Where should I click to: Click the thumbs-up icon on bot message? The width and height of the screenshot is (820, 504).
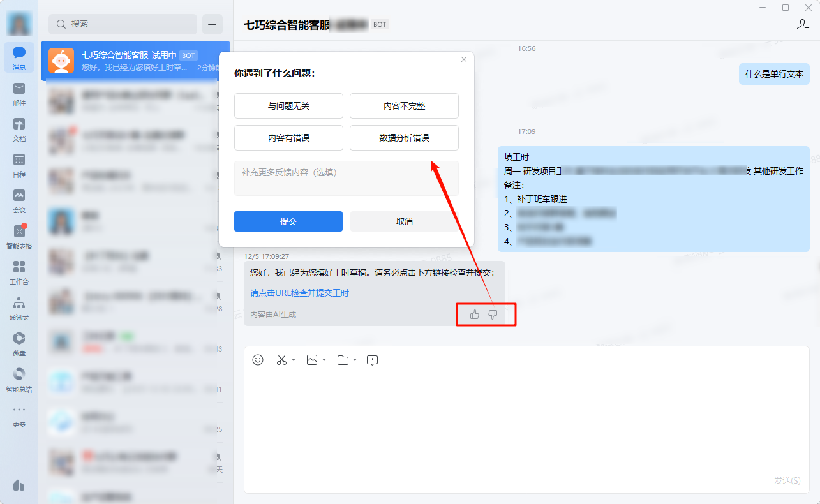[475, 315]
